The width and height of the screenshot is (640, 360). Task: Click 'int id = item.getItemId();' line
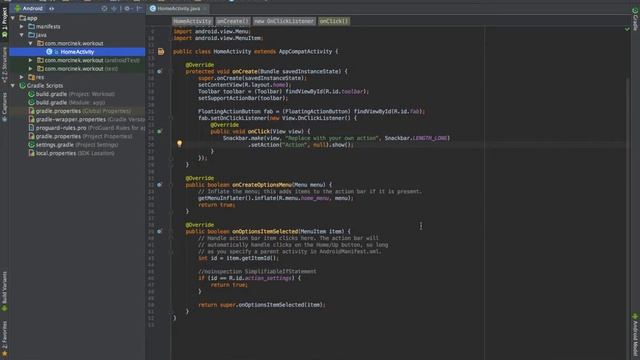coord(238,258)
